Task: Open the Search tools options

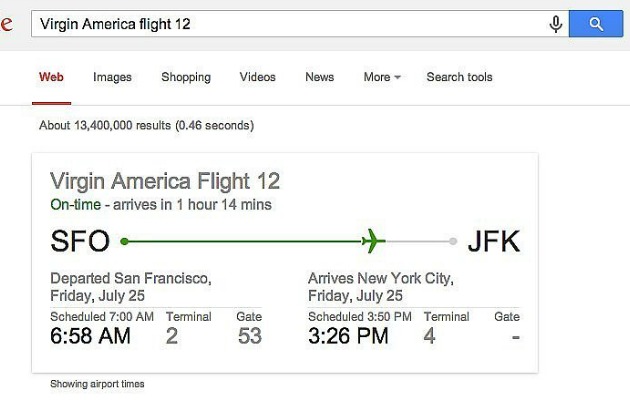Action: tap(459, 77)
